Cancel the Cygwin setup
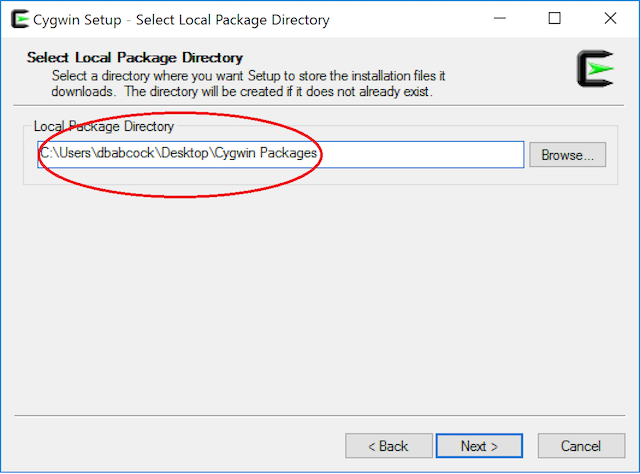Image resolution: width=640 pixels, height=474 pixels. tap(580, 446)
